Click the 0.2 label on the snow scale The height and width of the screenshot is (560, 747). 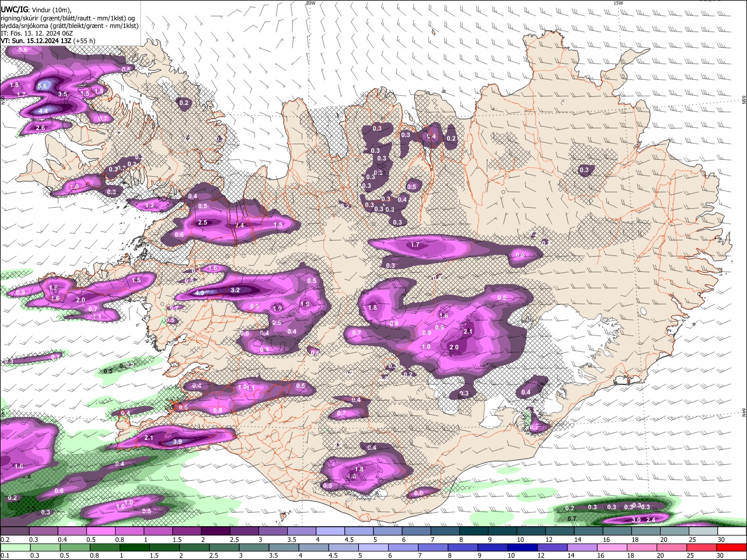click(5, 540)
